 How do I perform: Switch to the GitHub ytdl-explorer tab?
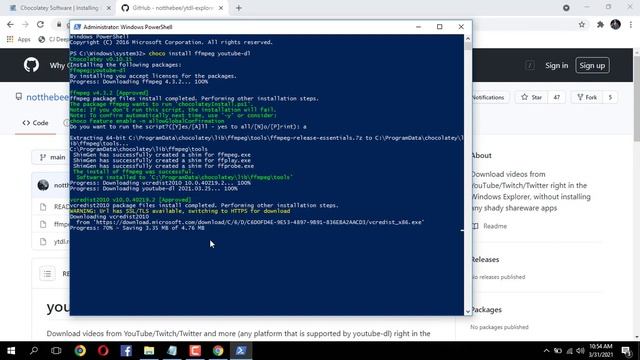(173, 8)
